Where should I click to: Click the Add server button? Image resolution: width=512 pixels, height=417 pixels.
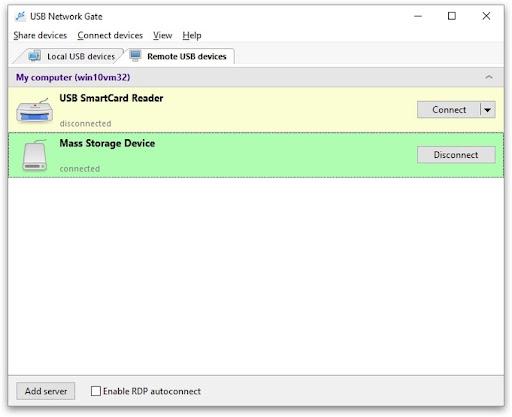pos(46,391)
